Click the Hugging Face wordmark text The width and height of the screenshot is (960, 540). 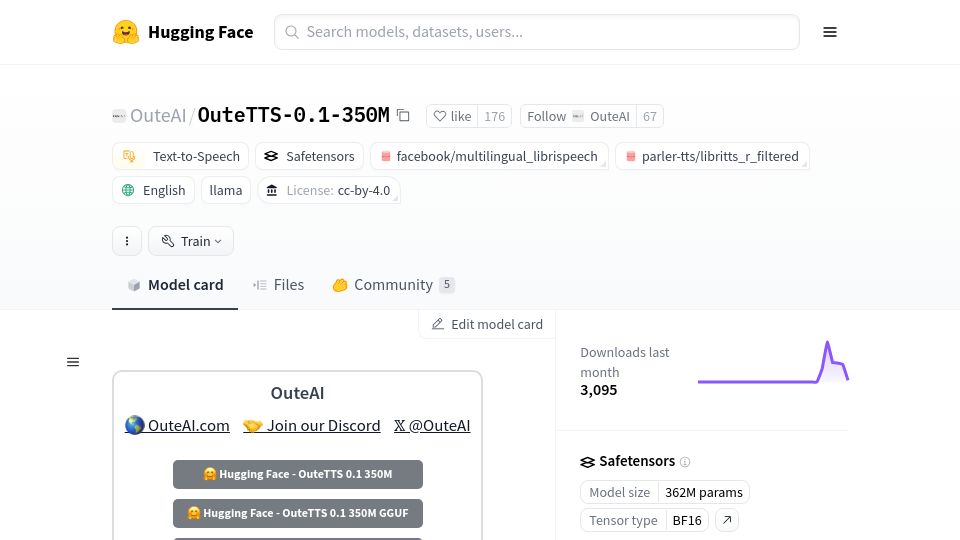click(x=201, y=32)
